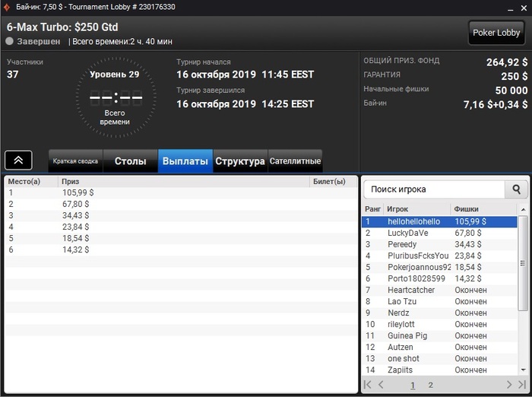Click the player list scrollbar thumb

click(523, 263)
